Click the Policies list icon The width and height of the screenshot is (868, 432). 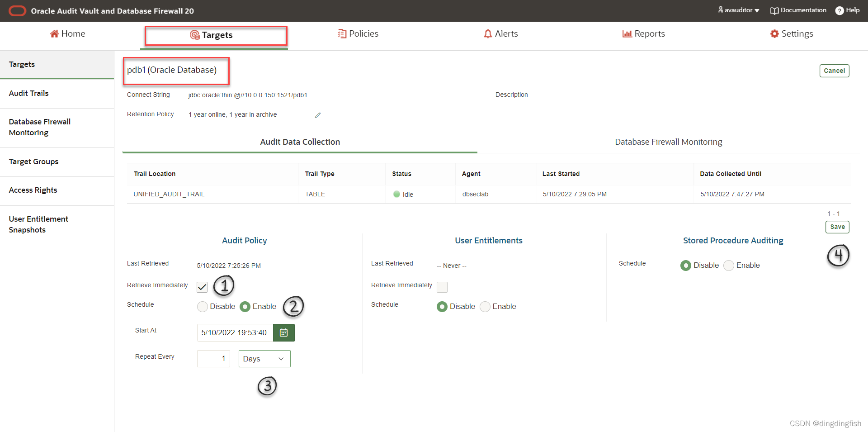point(342,33)
